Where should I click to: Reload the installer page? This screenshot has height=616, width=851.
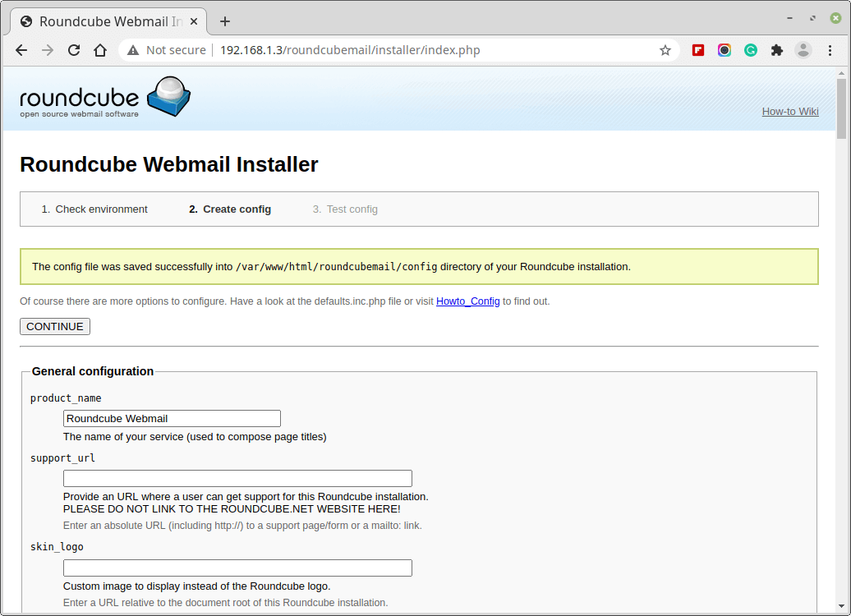pyautogui.click(x=74, y=50)
